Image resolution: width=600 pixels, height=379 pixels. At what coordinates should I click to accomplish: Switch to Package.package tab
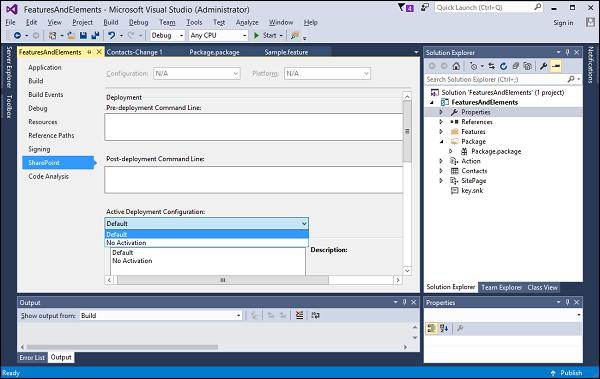point(214,52)
